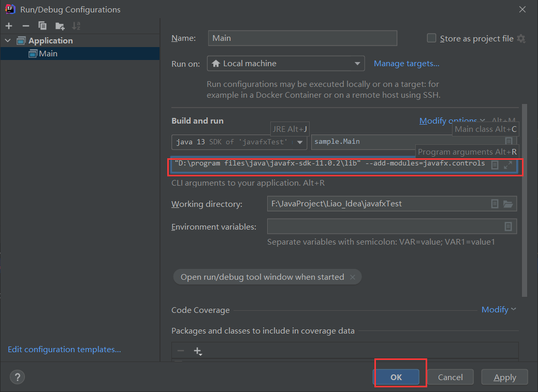Enable Store as project file checkbox
Image resolution: width=538 pixels, height=392 pixels.
tap(431, 38)
